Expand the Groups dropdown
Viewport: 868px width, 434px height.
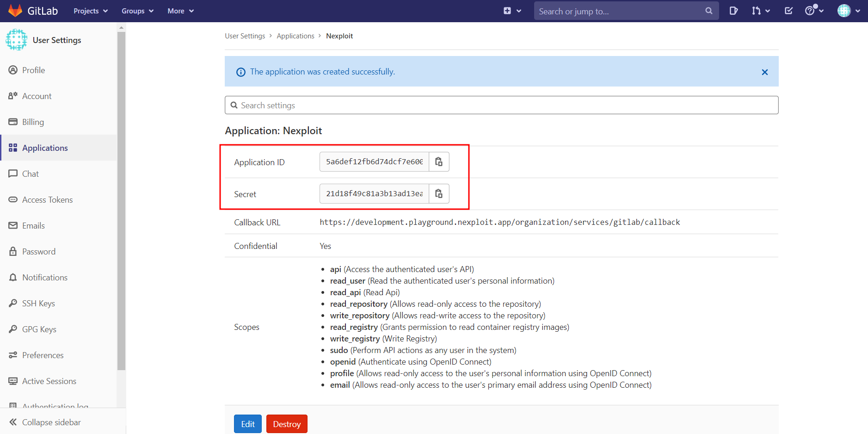[137, 11]
